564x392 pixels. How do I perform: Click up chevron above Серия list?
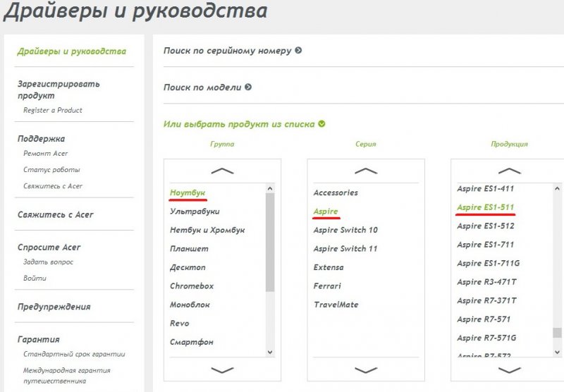(x=366, y=171)
